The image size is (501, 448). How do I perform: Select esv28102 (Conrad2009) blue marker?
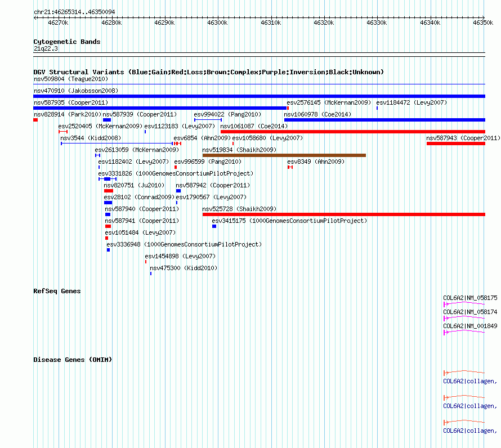click(x=108, y=203)
